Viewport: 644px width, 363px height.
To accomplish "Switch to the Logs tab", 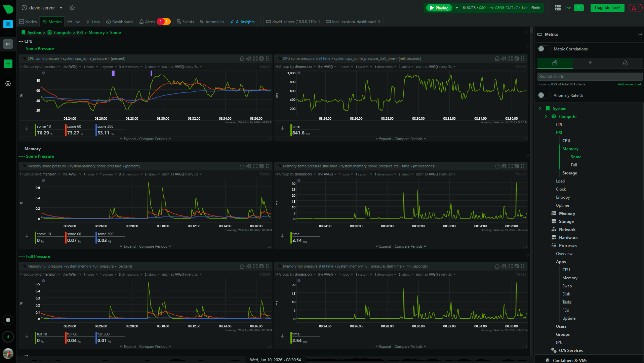I will (x=93, y=22).
